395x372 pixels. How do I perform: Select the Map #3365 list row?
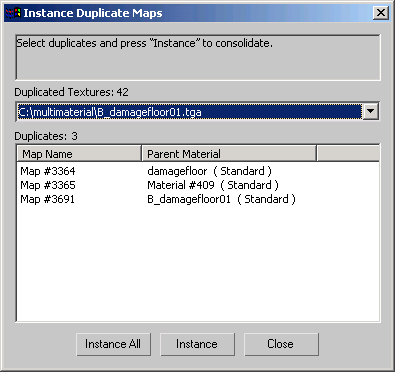(x=198, y=185)
